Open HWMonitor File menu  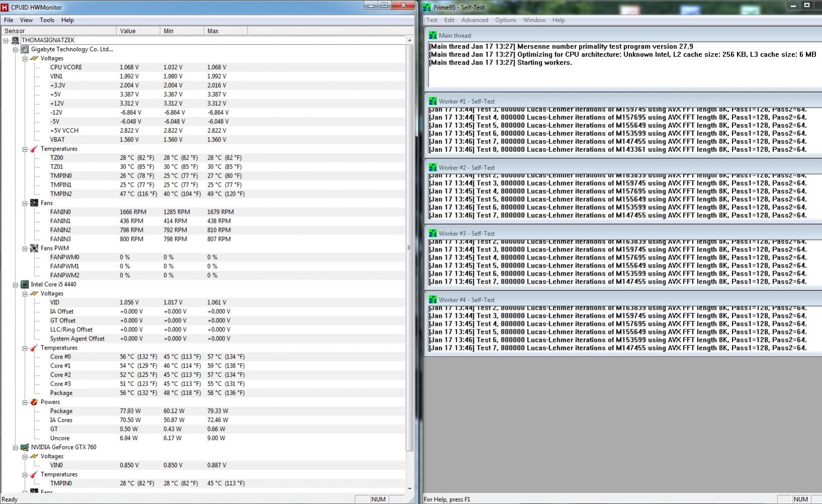pos(9,20)
